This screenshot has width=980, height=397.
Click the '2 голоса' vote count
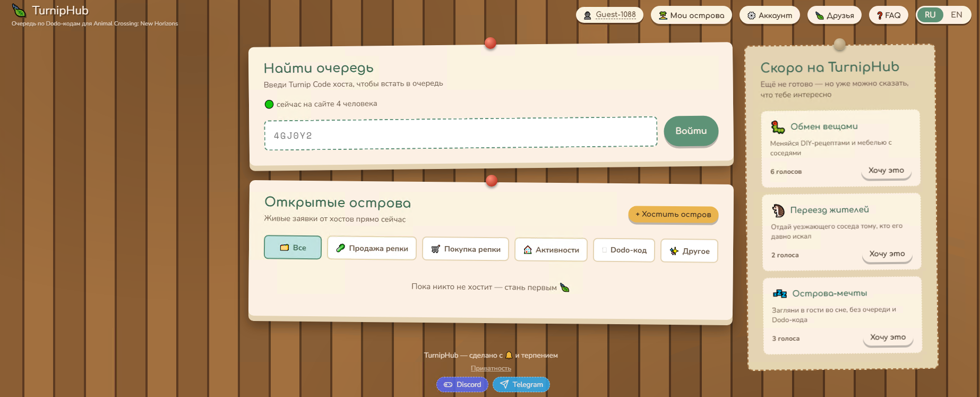[x=785, y=255]
